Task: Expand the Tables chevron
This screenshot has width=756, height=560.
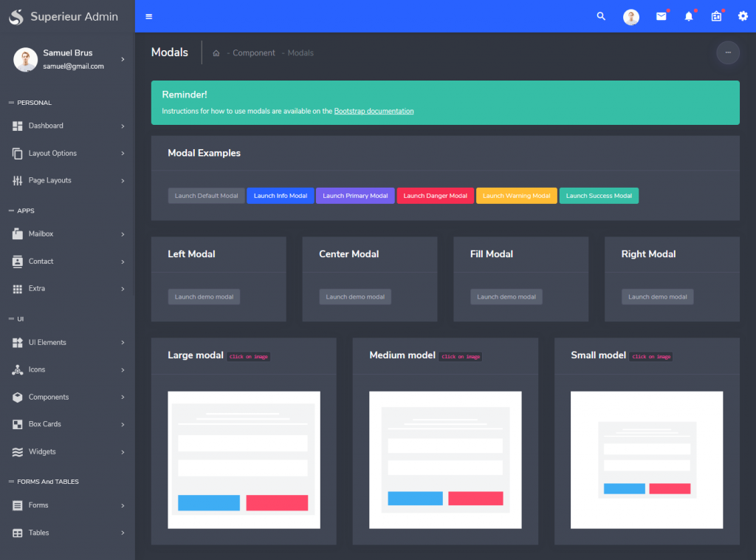Action: [x=123, y=533]
